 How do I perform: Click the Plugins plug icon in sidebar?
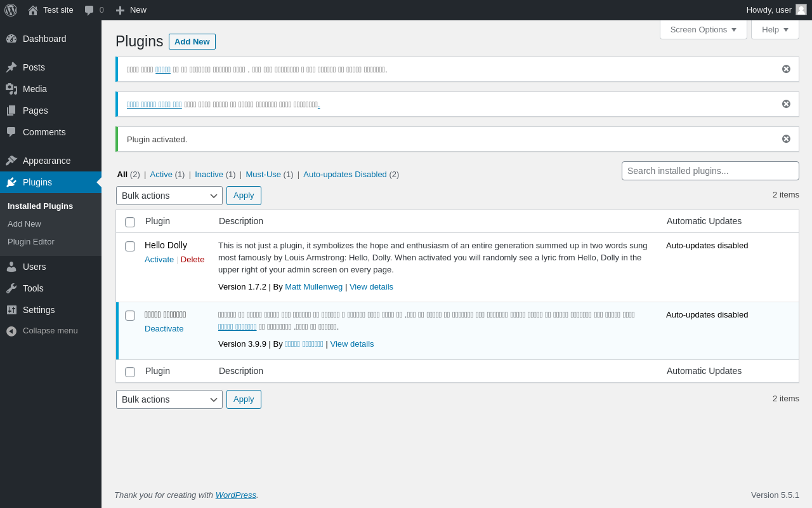(11, 182)
